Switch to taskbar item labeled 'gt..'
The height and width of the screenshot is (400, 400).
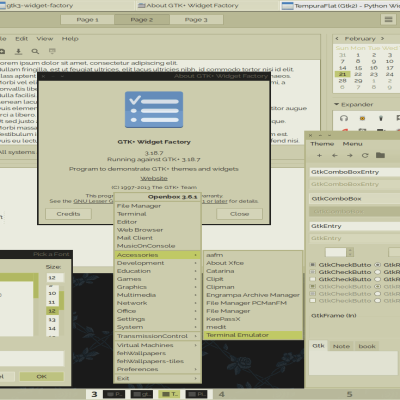[142, 394]
